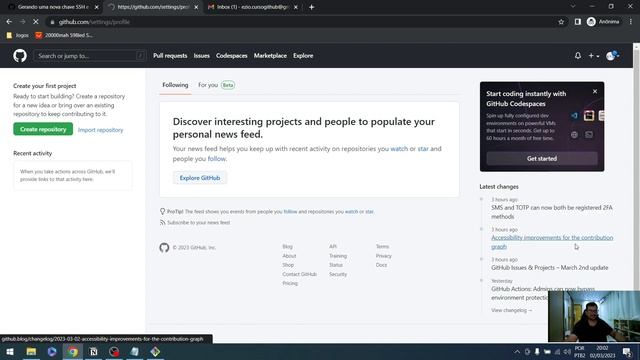Open GitHub Issues & Projects March 2nd update
The width and height of the screenshot is (640, 360).
549,268
